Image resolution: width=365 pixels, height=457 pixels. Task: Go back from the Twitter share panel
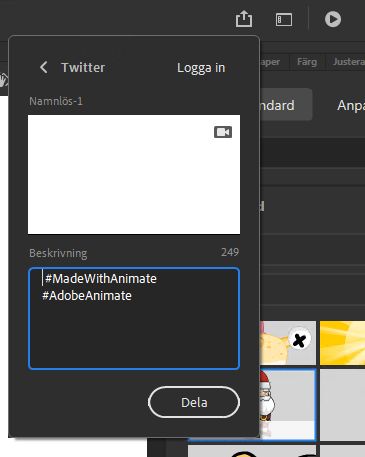43,67
